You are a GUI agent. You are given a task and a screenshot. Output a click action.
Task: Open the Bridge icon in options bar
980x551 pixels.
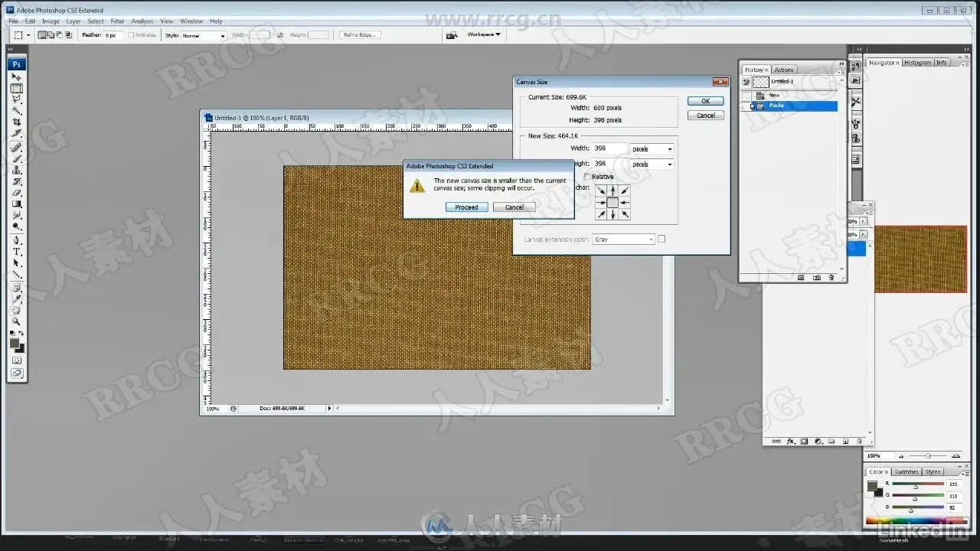pos(452,35)
